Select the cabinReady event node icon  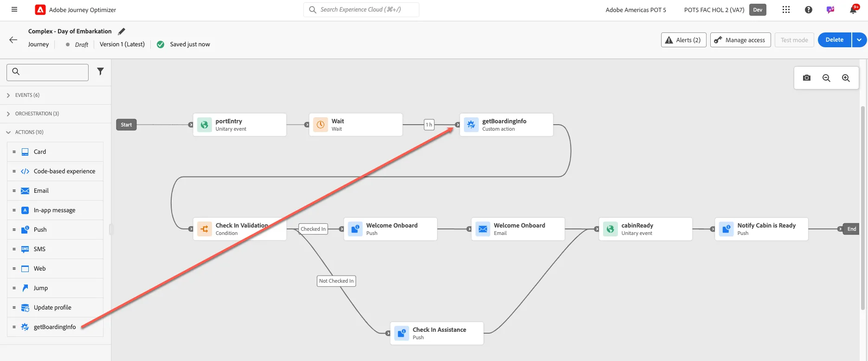tap(610, 229)
